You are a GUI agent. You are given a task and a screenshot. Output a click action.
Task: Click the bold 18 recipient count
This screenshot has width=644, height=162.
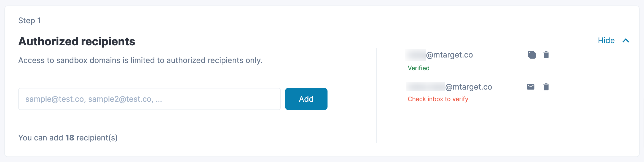70,138
